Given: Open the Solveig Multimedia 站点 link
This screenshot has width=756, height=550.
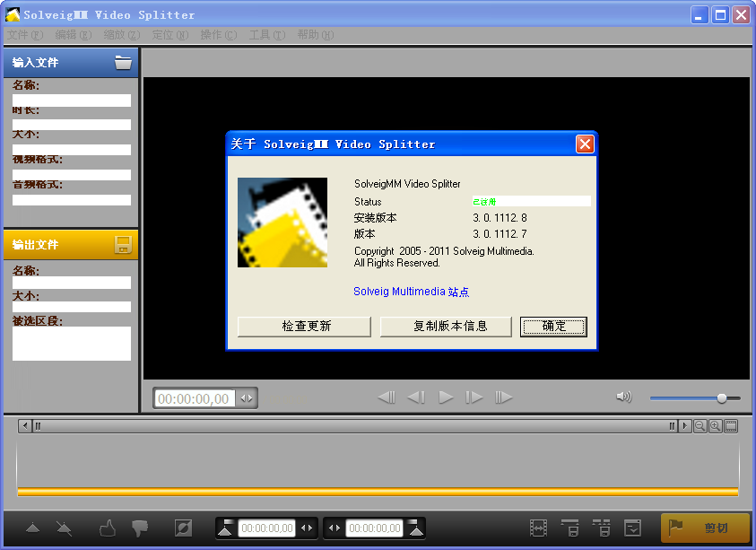Looking at the screenshot, I should coord(411,292).
